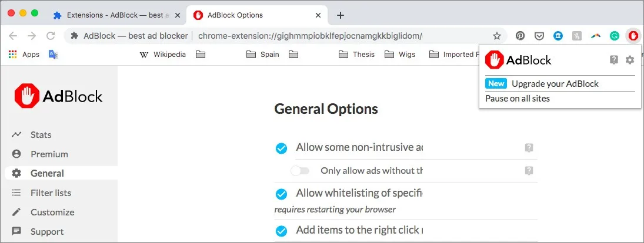644x243 pixels.
Task: Bookmark this page with the star icon
Action: click(x=497, y=36)
